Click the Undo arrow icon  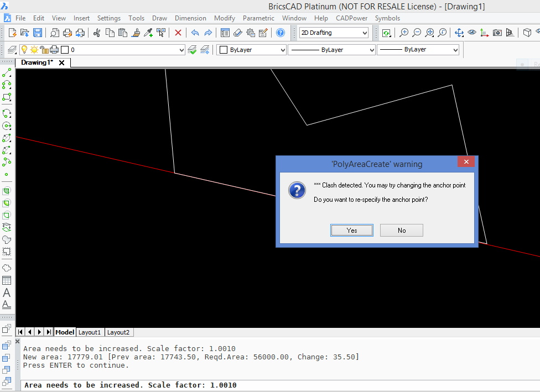(195, 33)
